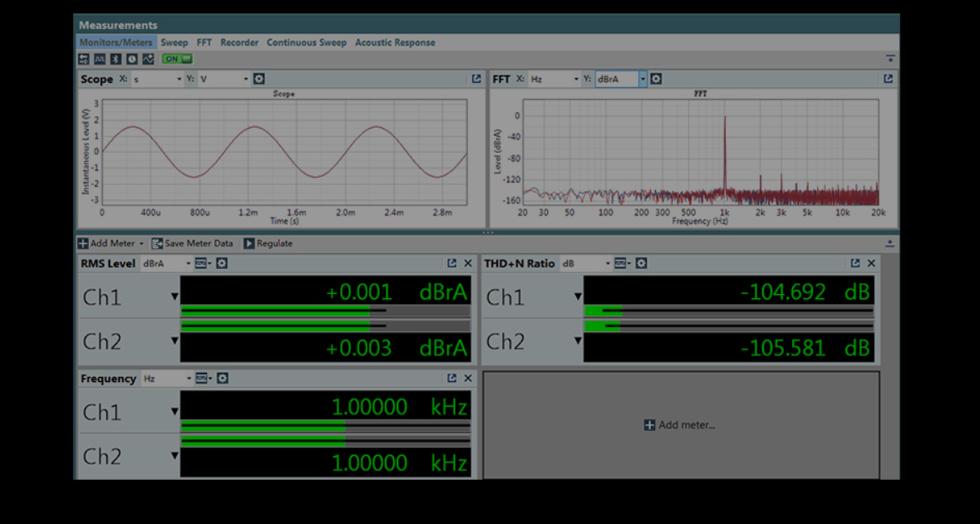
Task: Open the Frequency meter settings gear
Action: [x=222, y=379]
